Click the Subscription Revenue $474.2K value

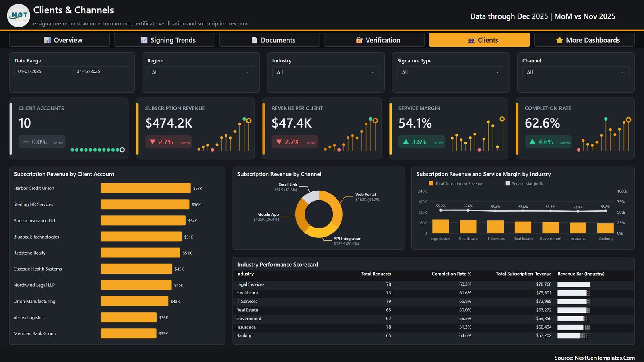click(x=169, y=123)
